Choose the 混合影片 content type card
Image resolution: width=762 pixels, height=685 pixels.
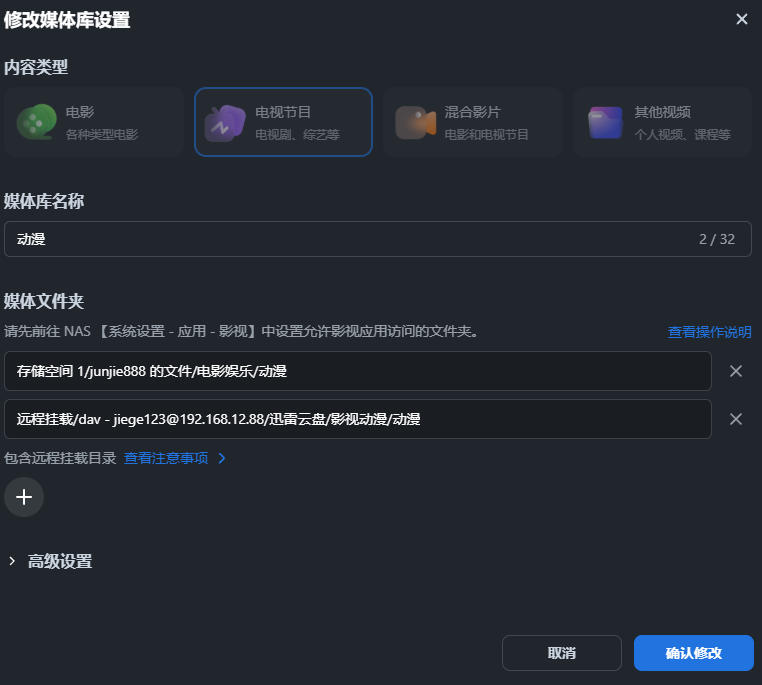point(473,122)
